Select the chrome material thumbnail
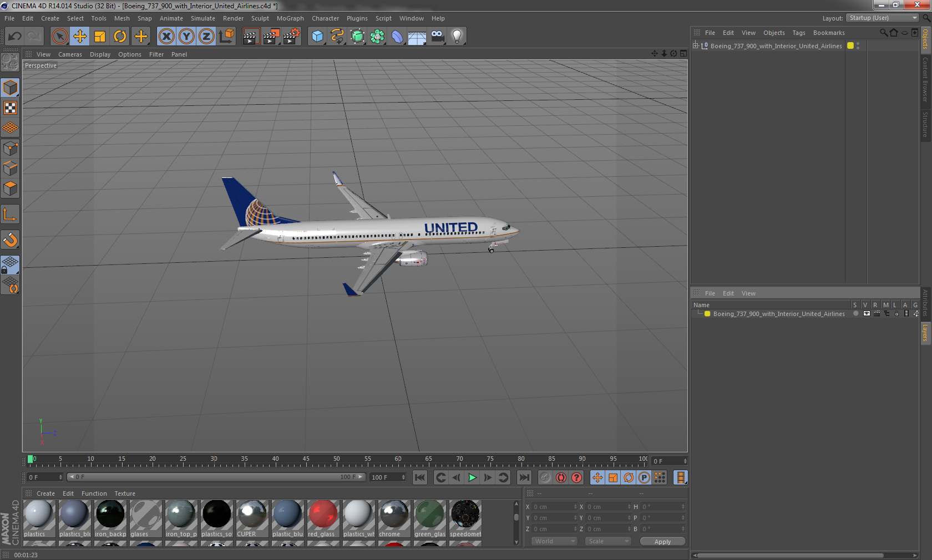Image resolution: width=932 pixels, height=560 pixels. 394,518
